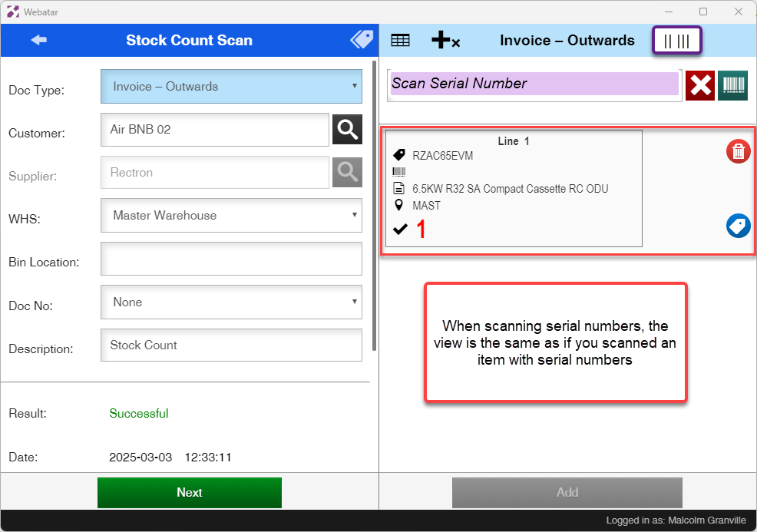Click the Invoice – Outwards header title
The height and width of the screenshot is (532, 757).
567,40
